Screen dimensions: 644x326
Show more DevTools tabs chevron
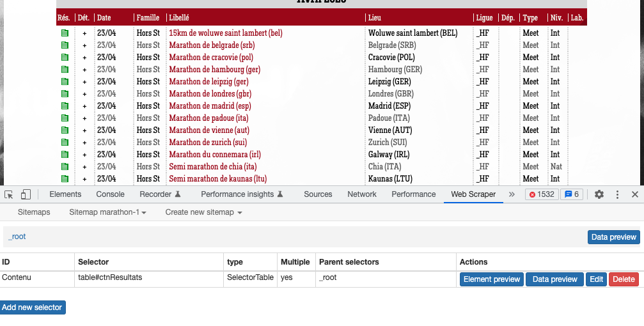[x=512, y=194]
